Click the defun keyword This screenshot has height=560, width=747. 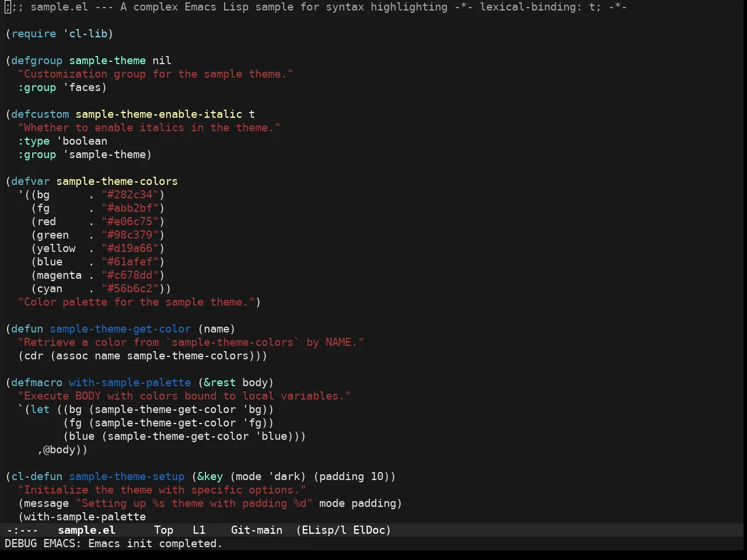tap(27, 328)
